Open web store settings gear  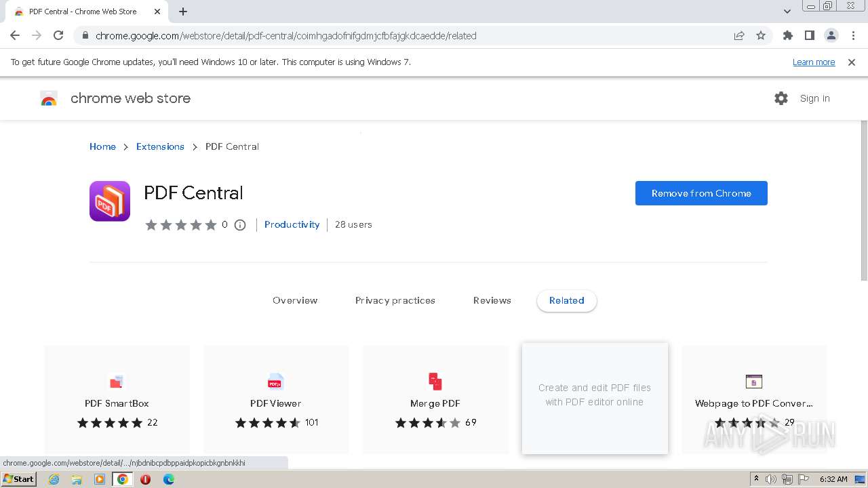pyautogui.click(x=781, y=98)
